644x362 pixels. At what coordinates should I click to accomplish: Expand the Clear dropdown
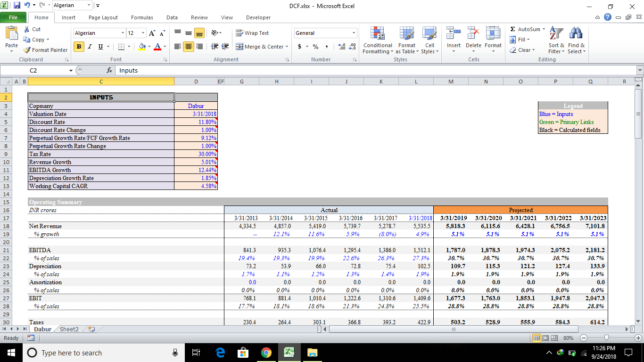pos(534,50)
